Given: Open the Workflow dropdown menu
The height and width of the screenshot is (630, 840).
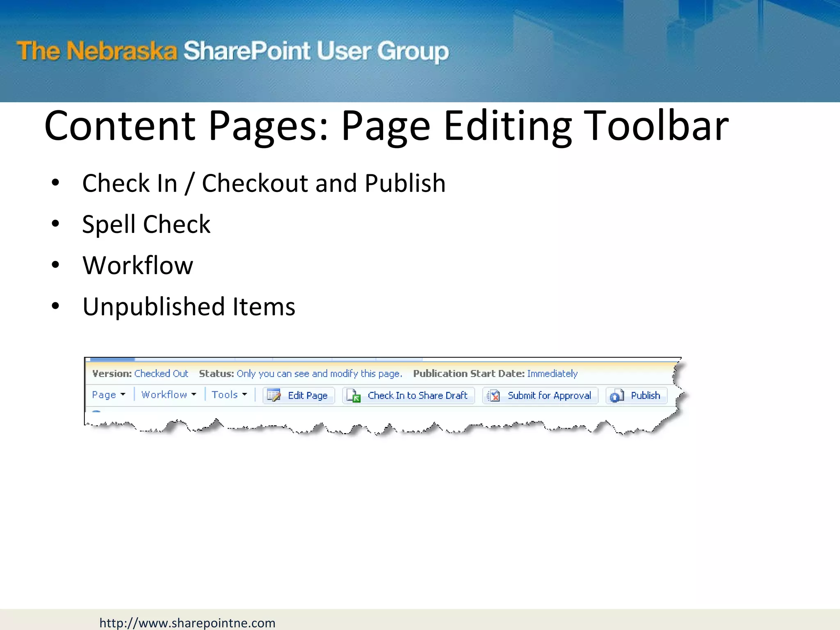Looking at the screenshot, I should (169, 395).
